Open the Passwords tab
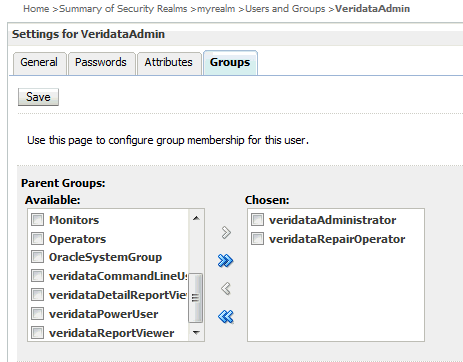This screenshot has height=362, width=463. (x=101, y=62)
